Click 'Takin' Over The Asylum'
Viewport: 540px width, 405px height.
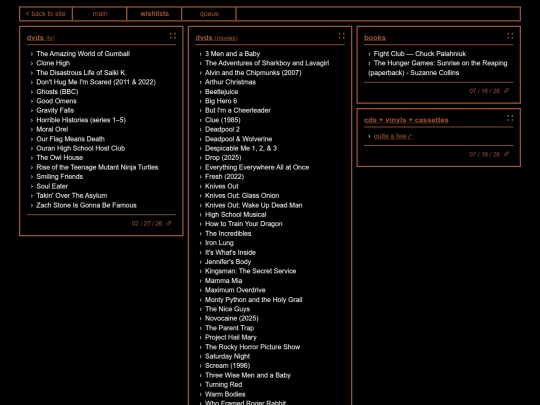(x=72, y=195)
